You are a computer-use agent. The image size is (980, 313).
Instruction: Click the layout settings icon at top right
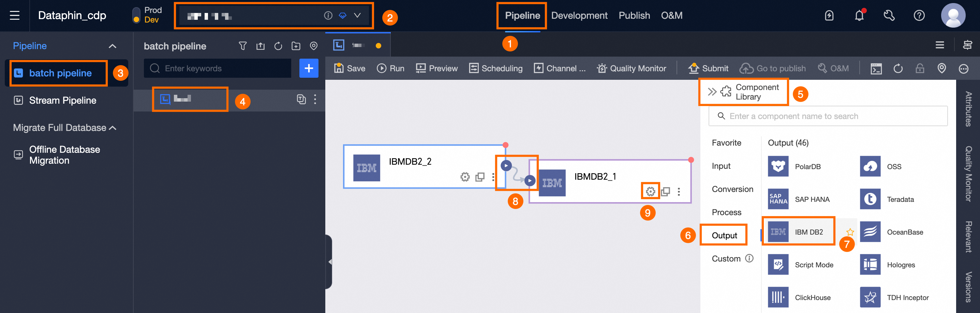[x=967, y=45]
